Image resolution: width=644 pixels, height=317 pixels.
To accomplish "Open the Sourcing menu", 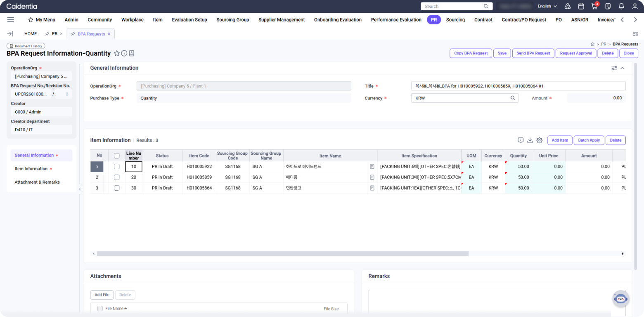I will [x=455, y=20].
